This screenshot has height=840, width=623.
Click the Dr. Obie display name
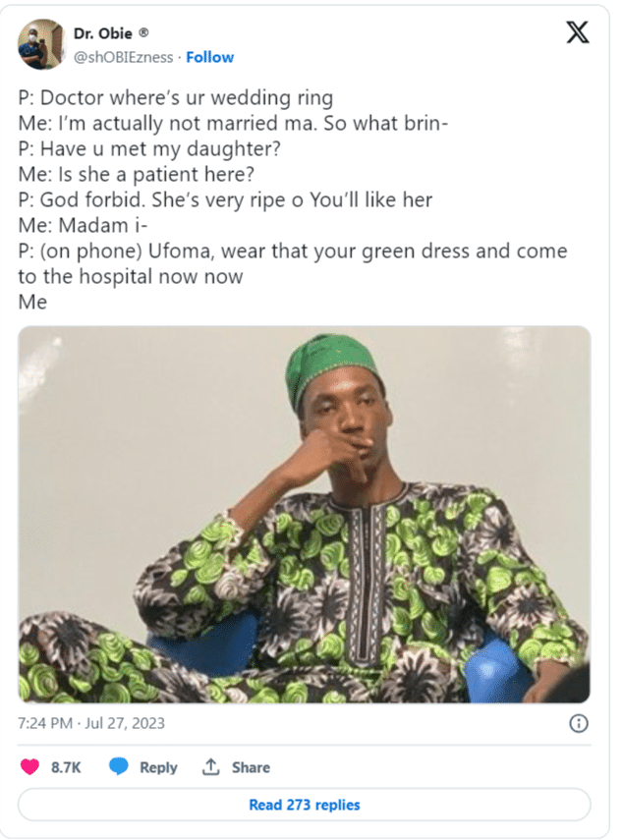[x=103, y=33]
